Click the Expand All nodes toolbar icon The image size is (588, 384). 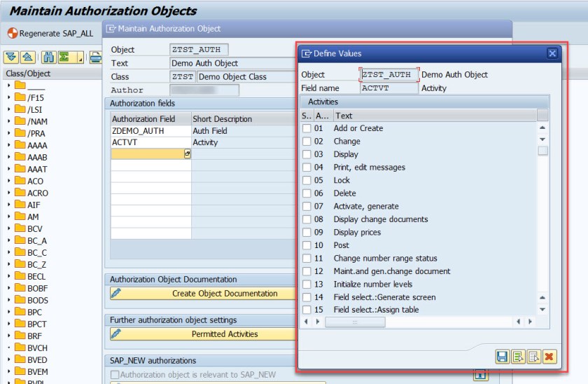pos(11,57)
